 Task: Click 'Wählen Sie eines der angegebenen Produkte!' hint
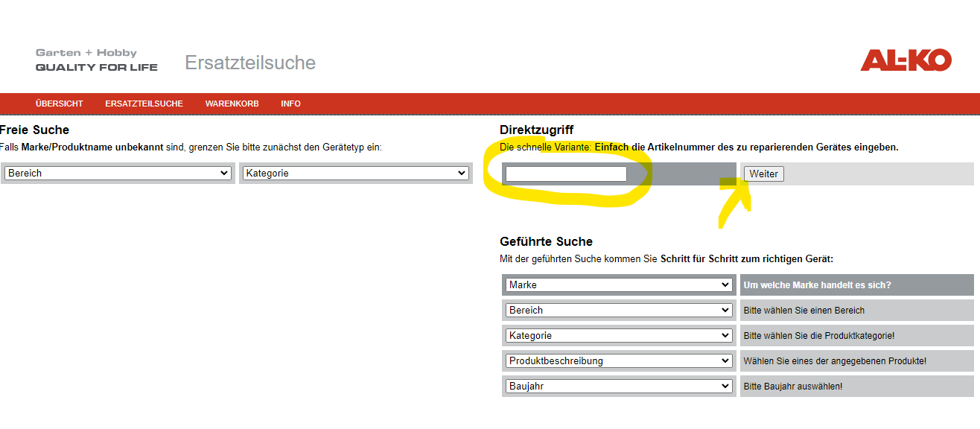pos(835,361)
